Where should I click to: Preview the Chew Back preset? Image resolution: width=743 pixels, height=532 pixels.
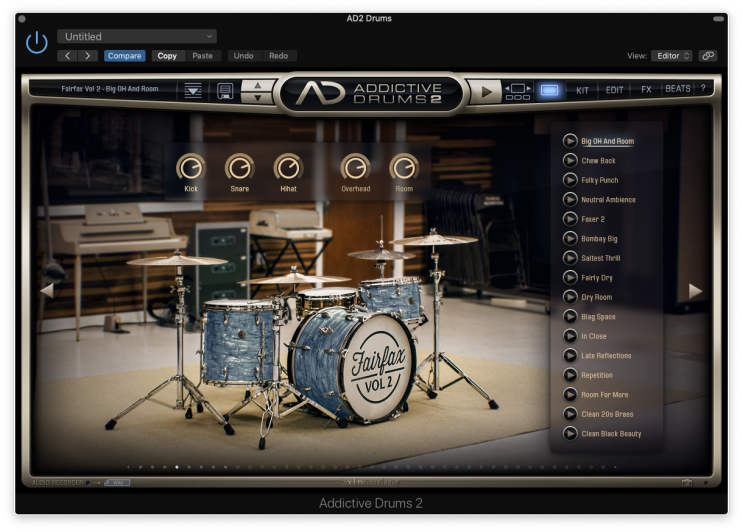570,161
